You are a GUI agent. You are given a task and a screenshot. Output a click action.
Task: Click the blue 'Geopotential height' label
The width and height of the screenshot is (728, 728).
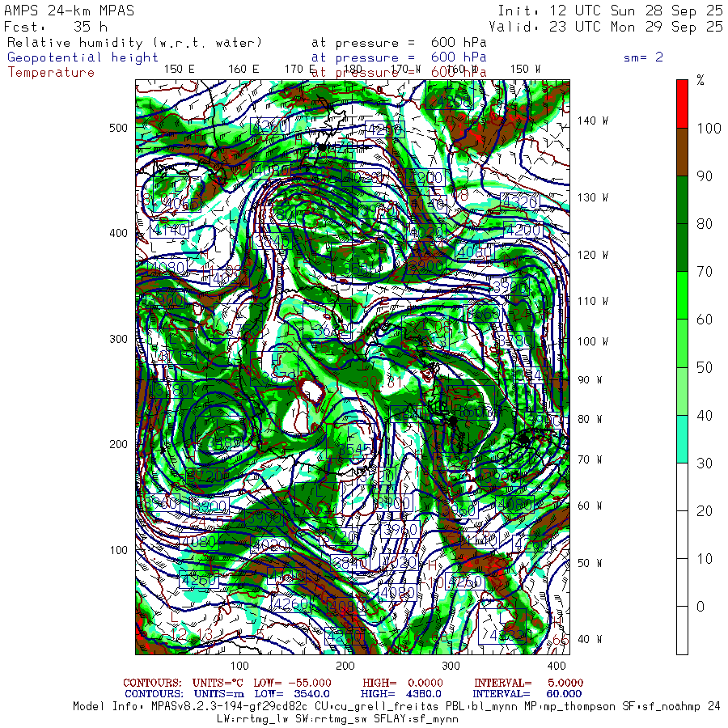pos(83,57)
